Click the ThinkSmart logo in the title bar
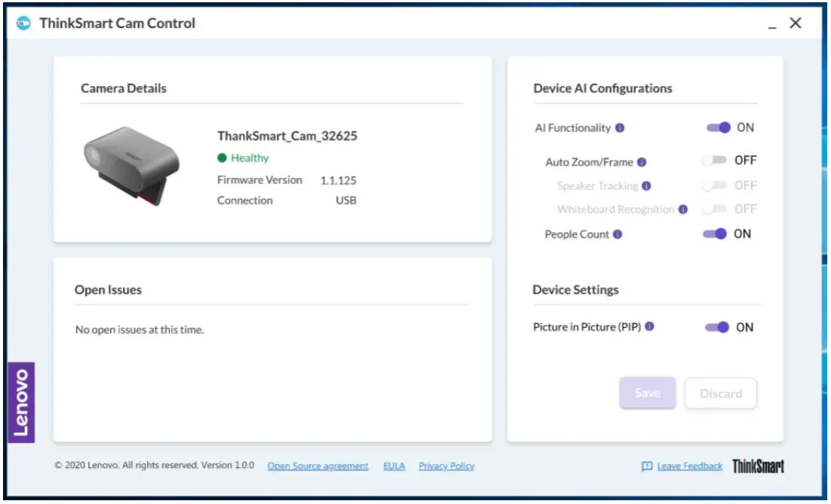 pyautogui.click(x=25, y=23)
